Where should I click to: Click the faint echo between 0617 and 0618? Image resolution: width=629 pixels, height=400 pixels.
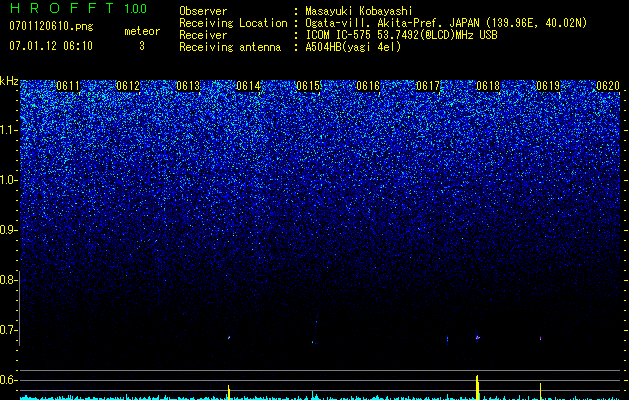click(447, 340)
